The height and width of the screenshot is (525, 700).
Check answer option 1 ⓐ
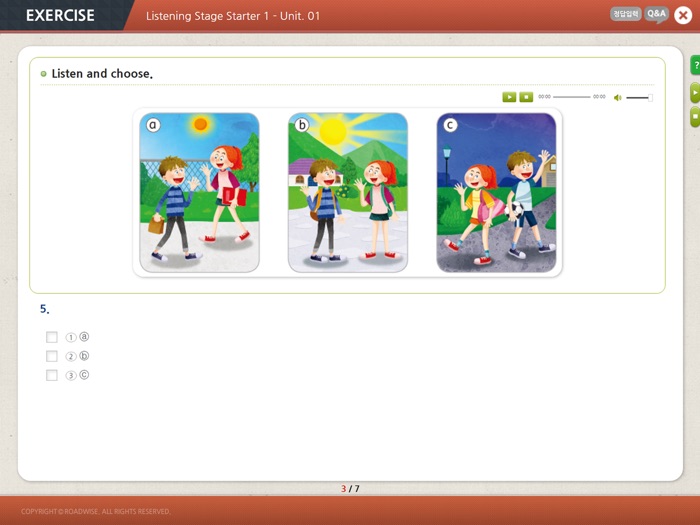pyautogui.click(x=52, y=337)
